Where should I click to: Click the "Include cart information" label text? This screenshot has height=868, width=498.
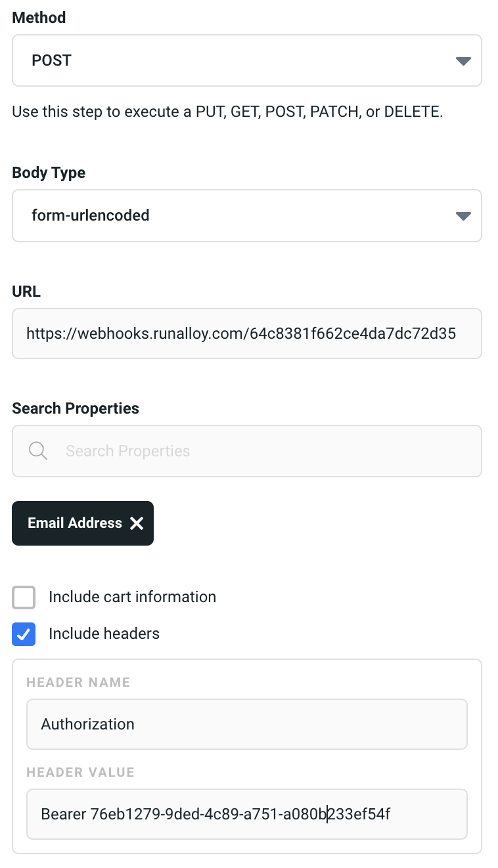pos(132,597)
